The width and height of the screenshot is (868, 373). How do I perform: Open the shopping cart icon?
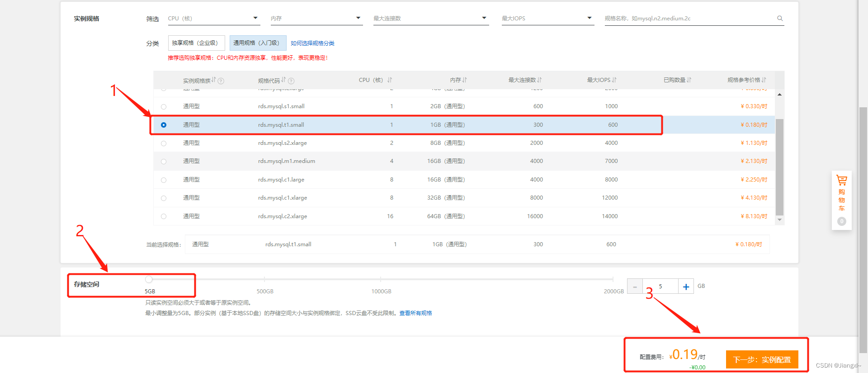click(841, 181)
